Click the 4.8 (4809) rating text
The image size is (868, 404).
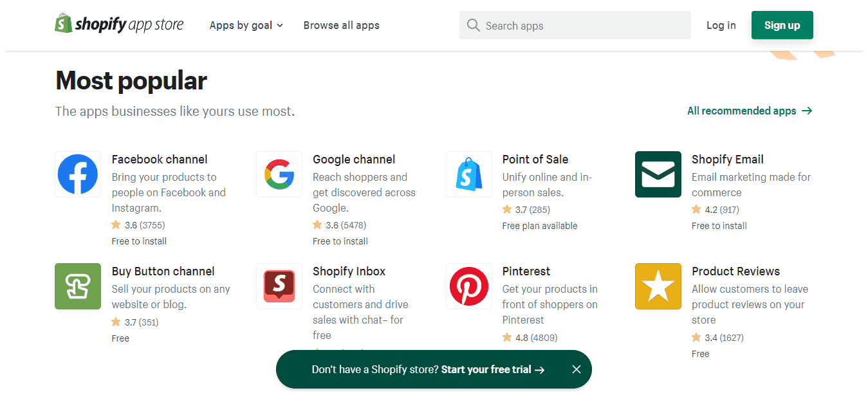point(537,338)
